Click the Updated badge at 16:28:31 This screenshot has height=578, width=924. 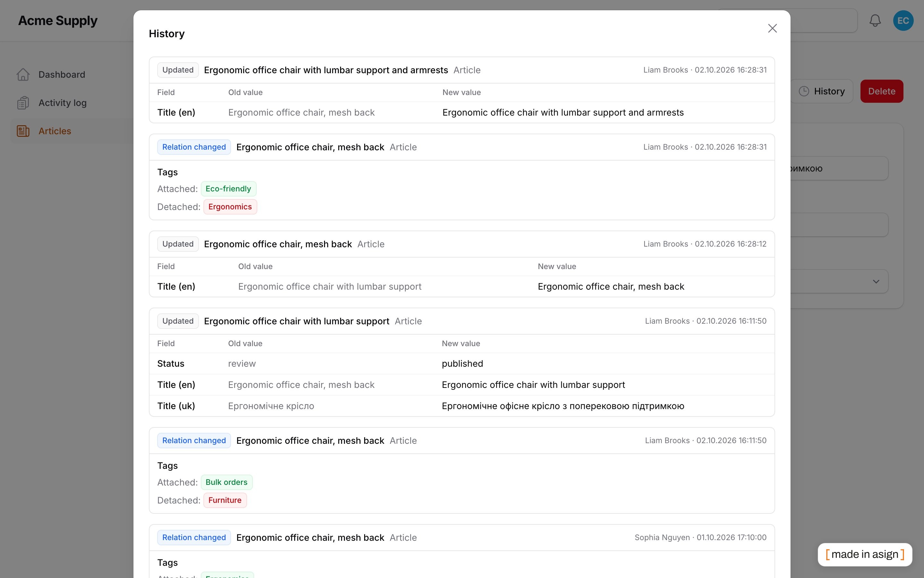tap(178, 70)
